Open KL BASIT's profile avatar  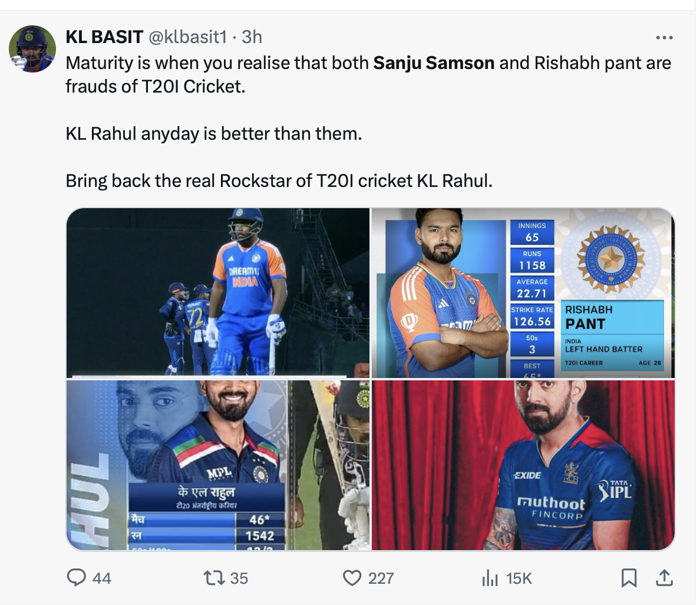click(x=32, y=48)
